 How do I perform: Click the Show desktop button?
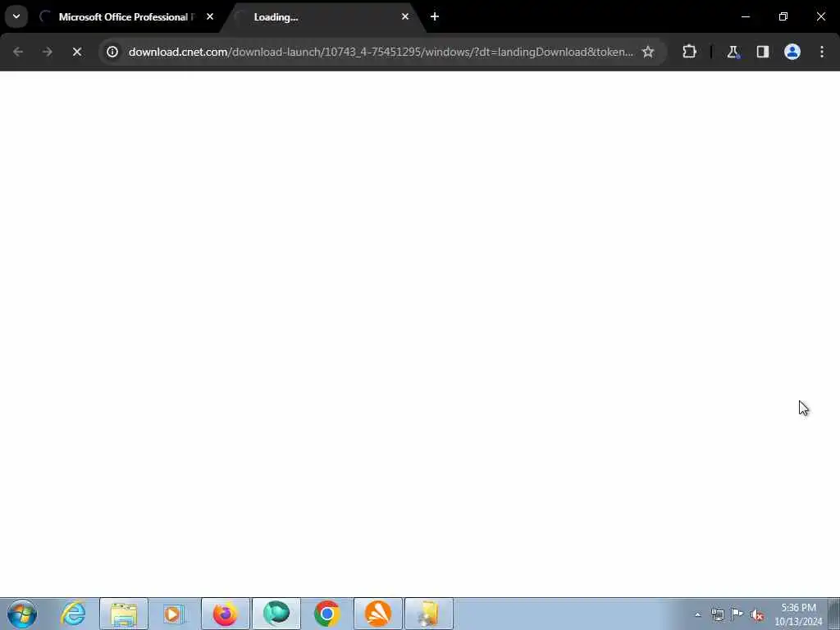pyautogui.click(x=834, y=614)
